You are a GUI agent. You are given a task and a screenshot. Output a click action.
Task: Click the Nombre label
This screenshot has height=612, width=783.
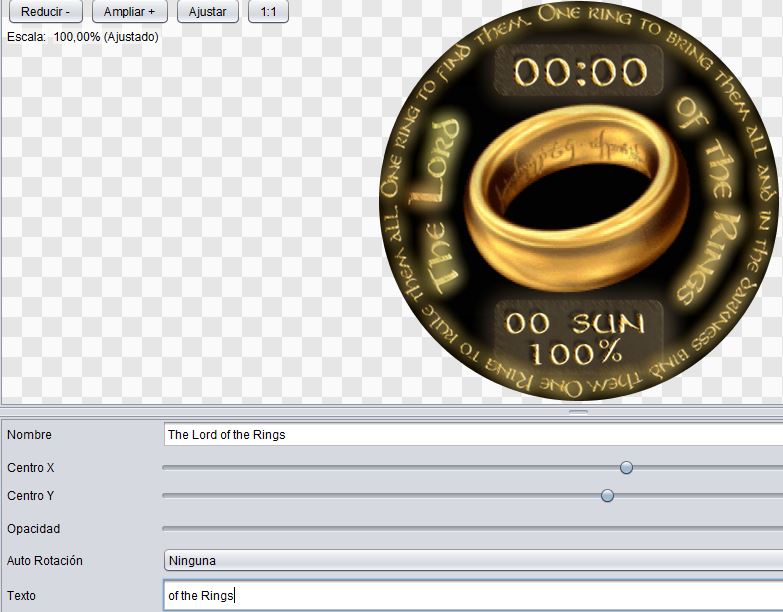click(29, 435)
